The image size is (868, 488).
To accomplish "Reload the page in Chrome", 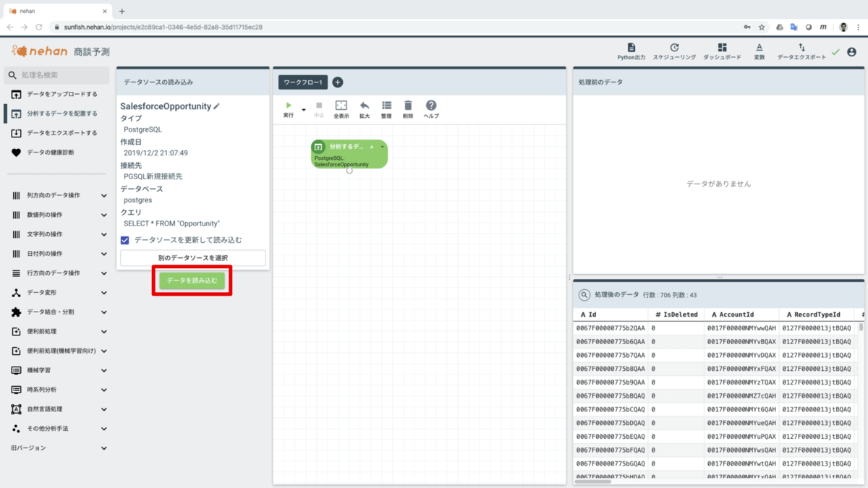I will coord(38,27).
